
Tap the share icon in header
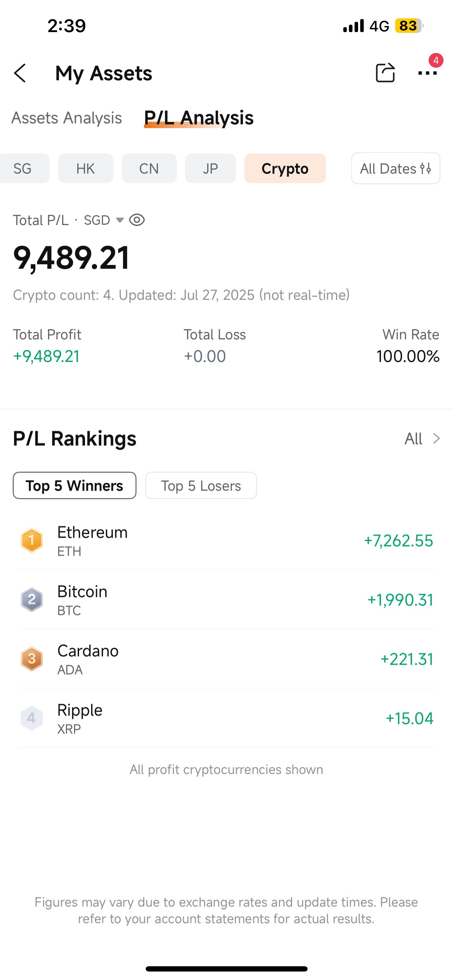click(385, 72)
